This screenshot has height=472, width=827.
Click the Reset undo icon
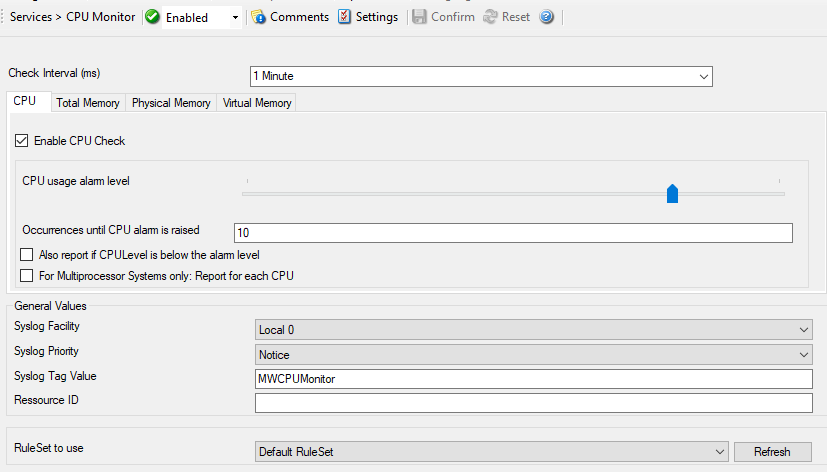pos(490,17)
